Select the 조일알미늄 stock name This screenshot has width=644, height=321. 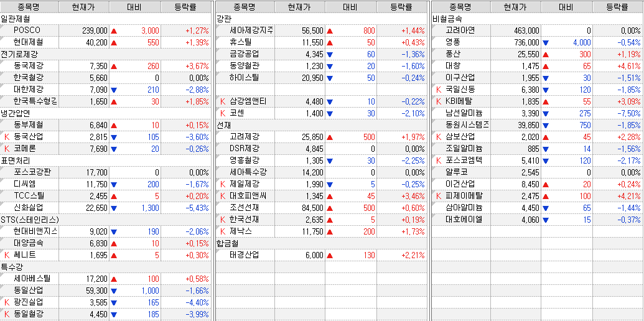pyautogui.click(x=464, y=149)
